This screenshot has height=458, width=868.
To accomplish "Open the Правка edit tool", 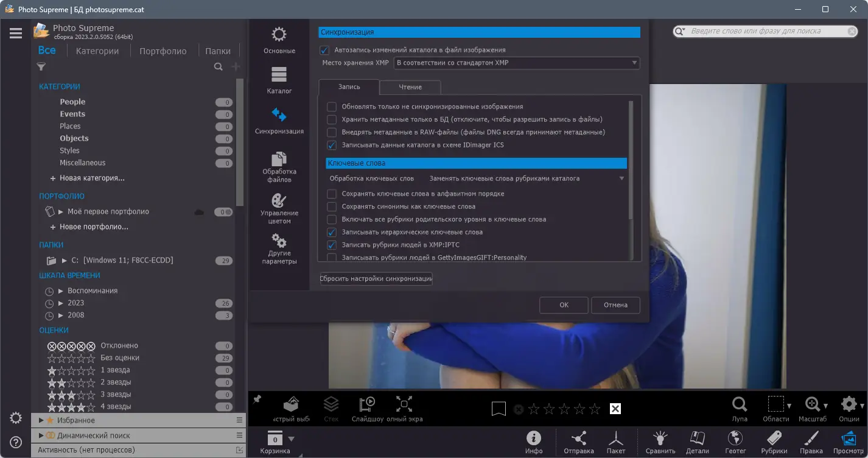I will click(x=811, y=443).
